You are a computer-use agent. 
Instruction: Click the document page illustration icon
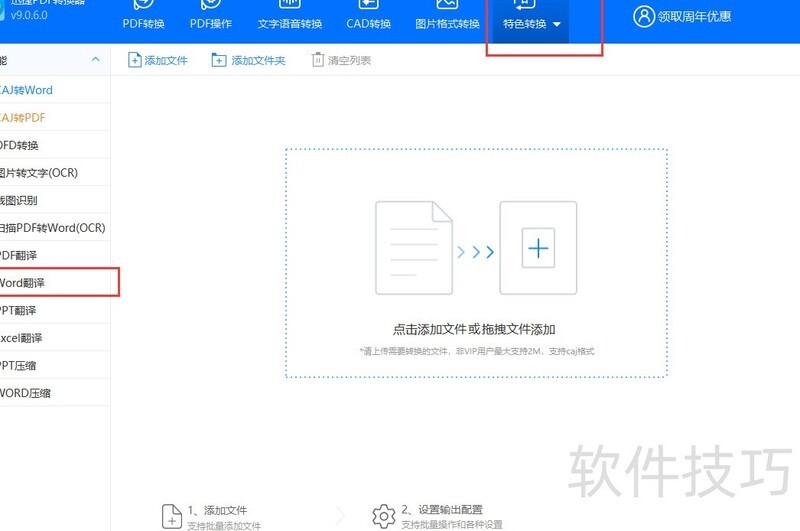(414, 248)
